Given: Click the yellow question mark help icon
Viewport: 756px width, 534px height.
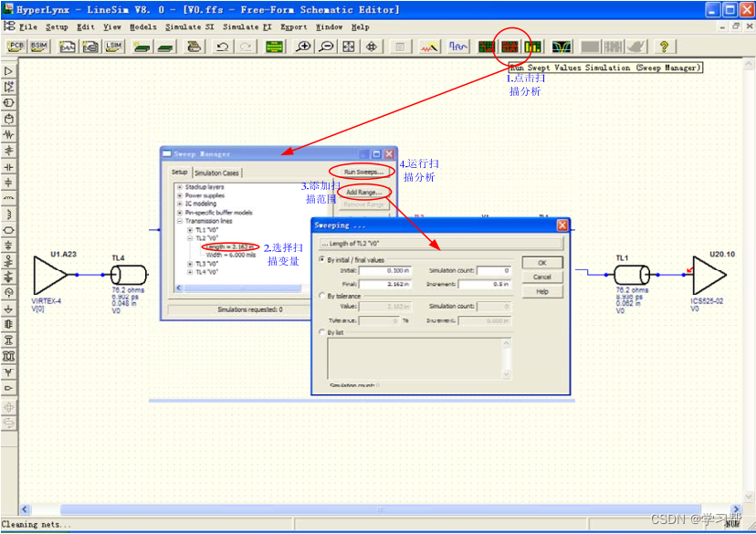Looking at the screenshot, I should pyautogui.click(x=665, y=47).
